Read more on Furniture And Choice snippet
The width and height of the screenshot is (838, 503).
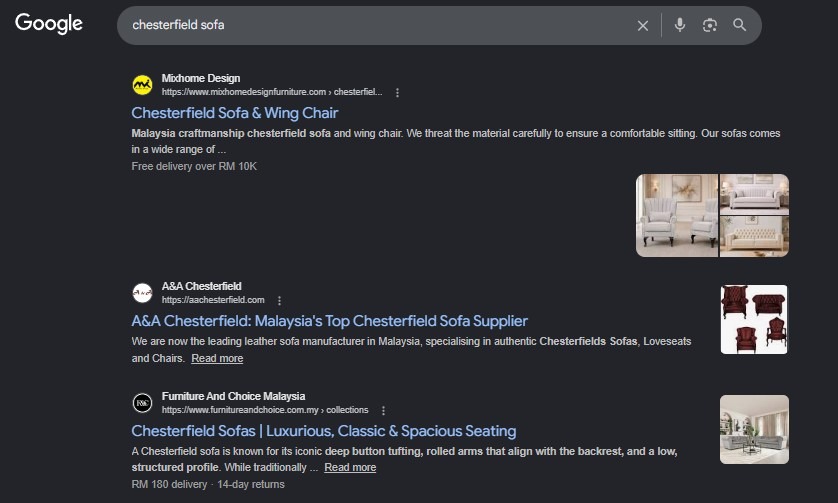[350, 467]
